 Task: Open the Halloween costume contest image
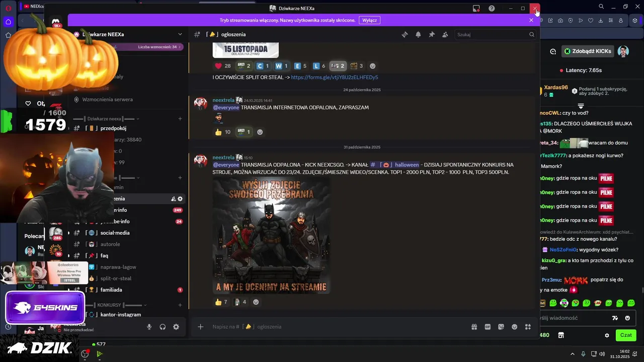(271, 236)
